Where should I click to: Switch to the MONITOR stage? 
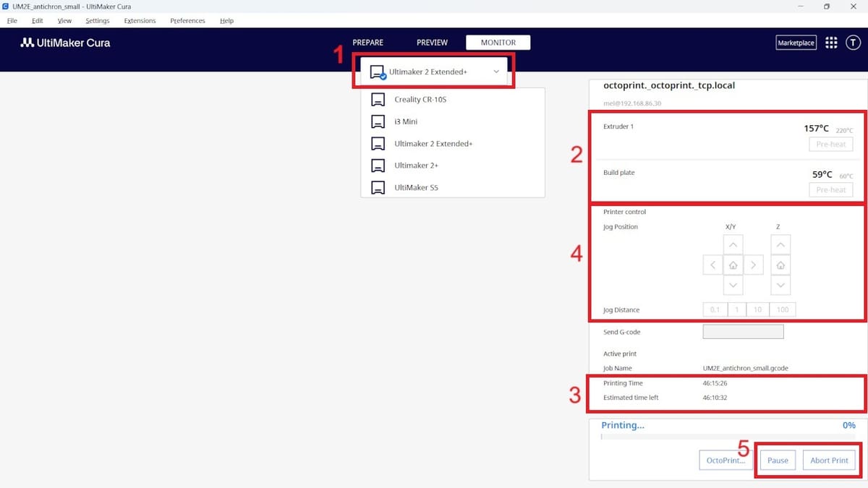pos(498,43)
